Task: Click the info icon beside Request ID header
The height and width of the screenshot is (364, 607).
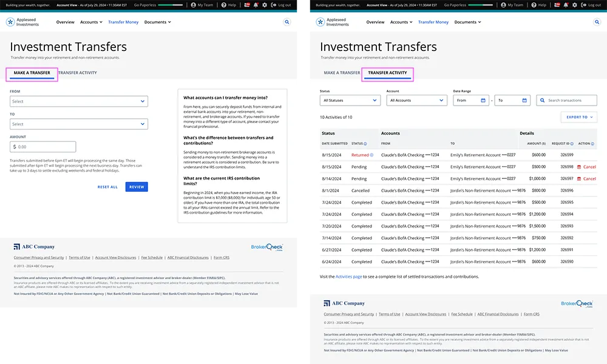Action: 572,144
